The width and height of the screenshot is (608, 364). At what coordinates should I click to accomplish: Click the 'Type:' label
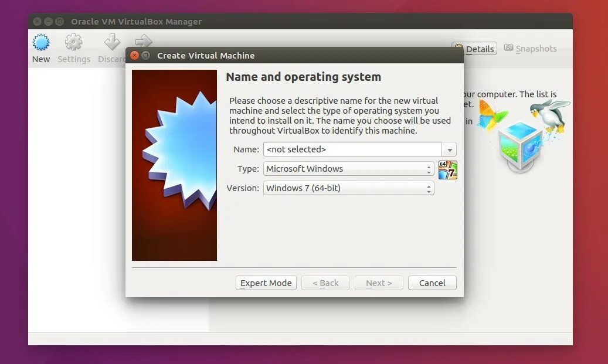tap(248, 169)
